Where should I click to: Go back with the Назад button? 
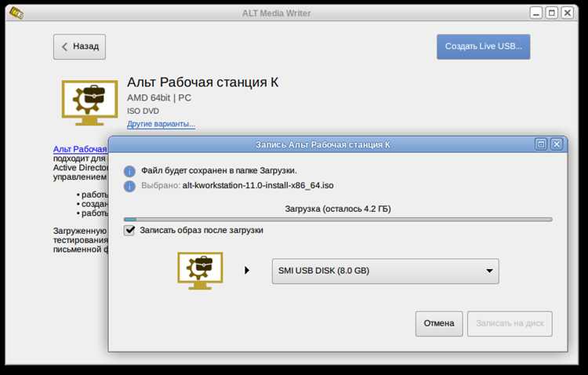tap(79, 46)
